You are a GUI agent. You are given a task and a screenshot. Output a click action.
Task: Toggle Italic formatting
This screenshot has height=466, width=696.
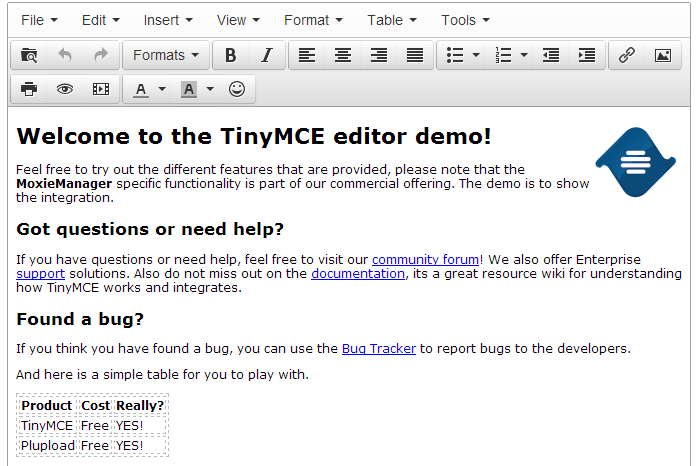tap(266, 56)
